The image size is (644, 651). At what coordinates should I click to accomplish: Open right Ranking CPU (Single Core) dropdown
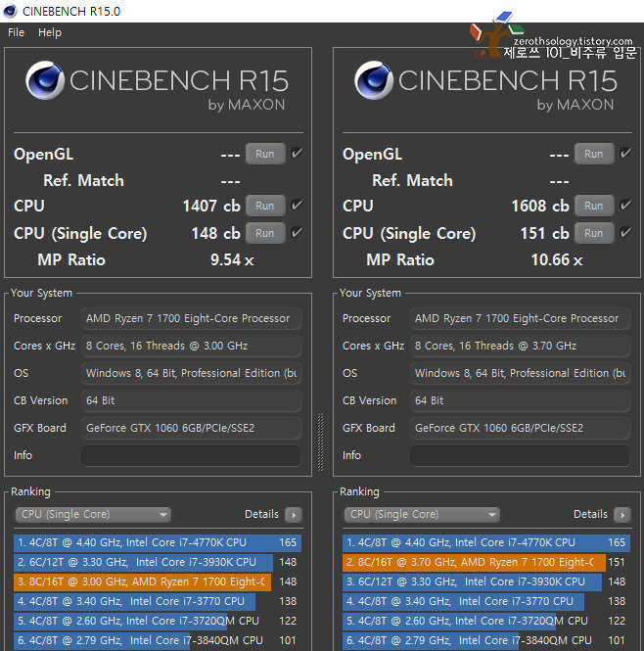[422, 515]
